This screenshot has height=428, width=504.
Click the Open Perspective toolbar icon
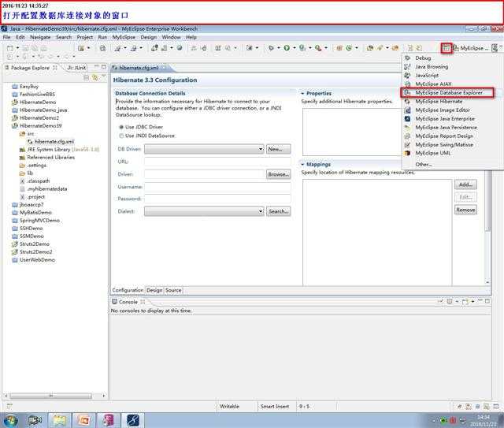(x=447, y=48)
